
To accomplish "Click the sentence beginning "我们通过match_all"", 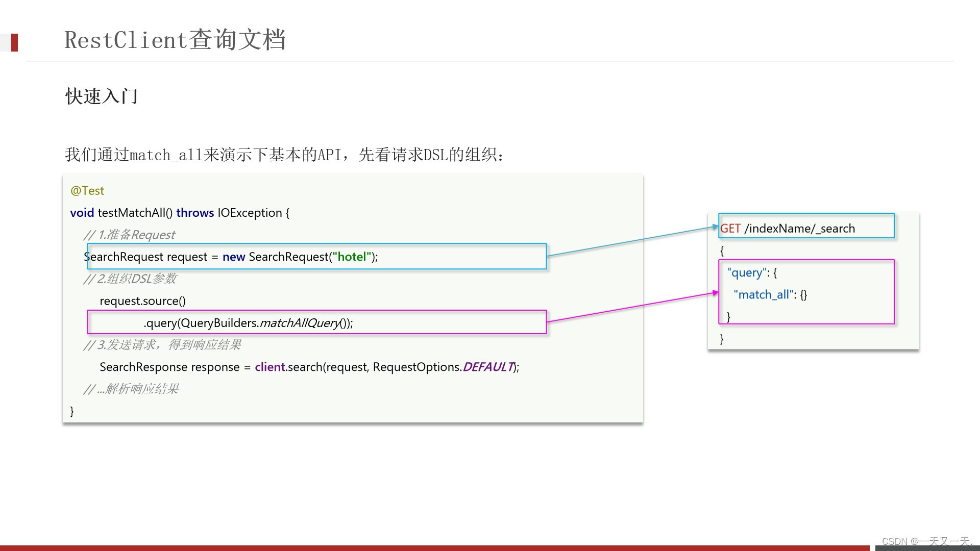I will click(284, 155).
